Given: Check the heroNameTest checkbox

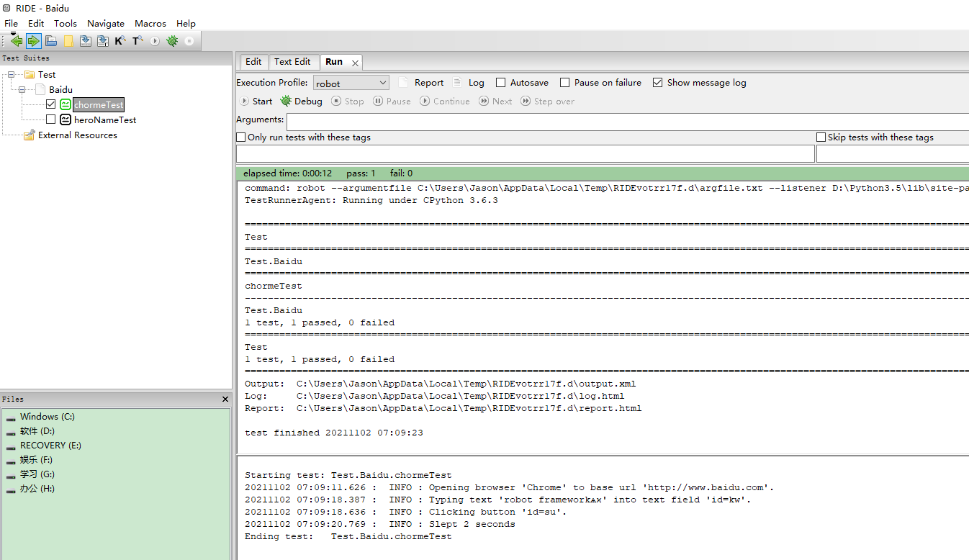Looking at the screenshot, I should coord(50,119).
